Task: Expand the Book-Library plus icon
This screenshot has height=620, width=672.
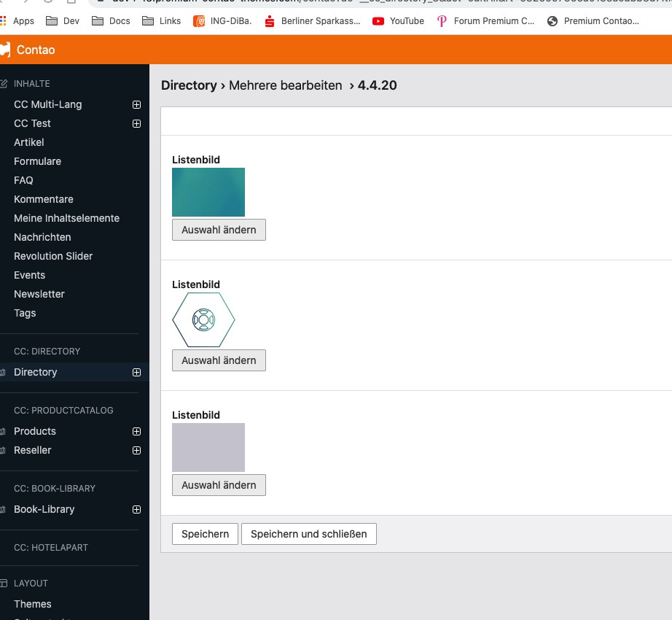Action: (x=136, y=509)
